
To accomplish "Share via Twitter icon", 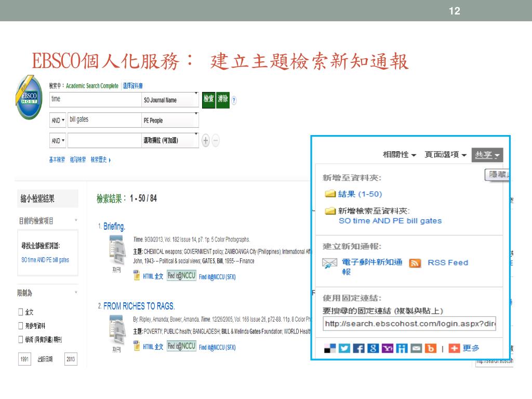I will 344,349.
